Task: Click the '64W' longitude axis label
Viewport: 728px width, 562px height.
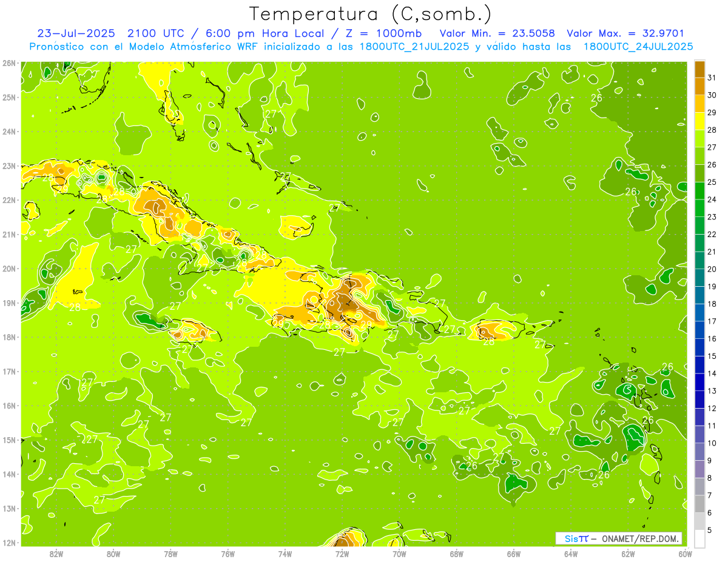Action: tap(570, 554)
